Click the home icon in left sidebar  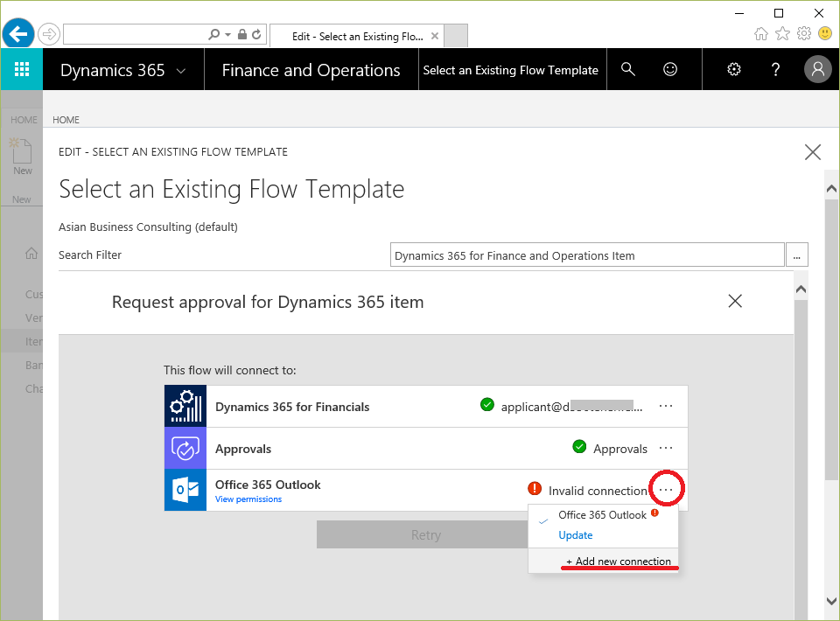31,254
